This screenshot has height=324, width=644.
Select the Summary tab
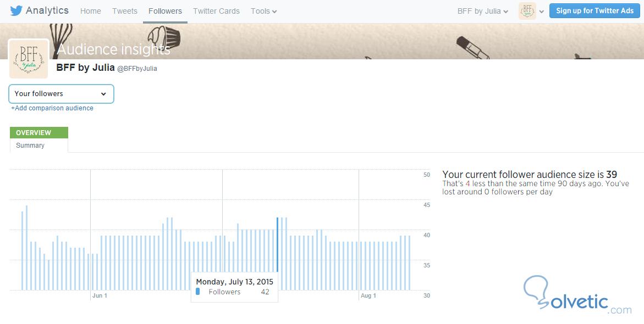(x=30, y=145)
